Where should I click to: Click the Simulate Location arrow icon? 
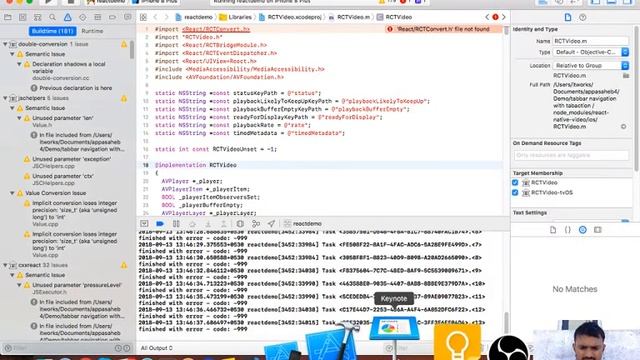271,224
